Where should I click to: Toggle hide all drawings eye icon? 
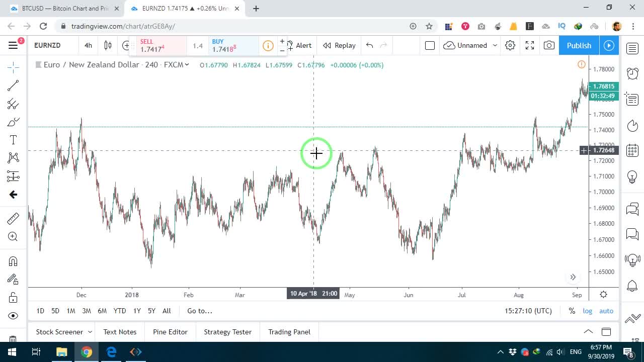13,316
